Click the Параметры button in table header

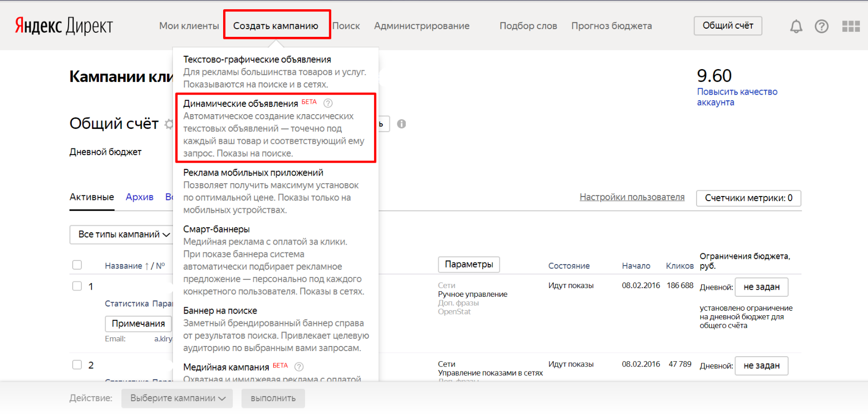click(x=469, y=265)
